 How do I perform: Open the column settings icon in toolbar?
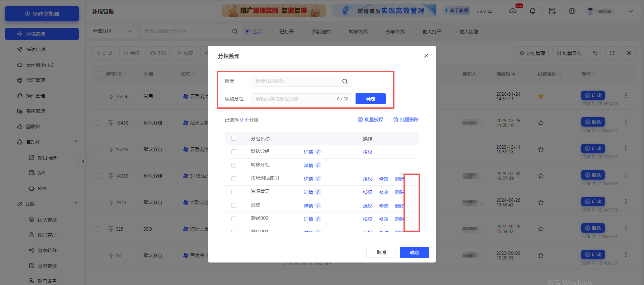[629, 53]
